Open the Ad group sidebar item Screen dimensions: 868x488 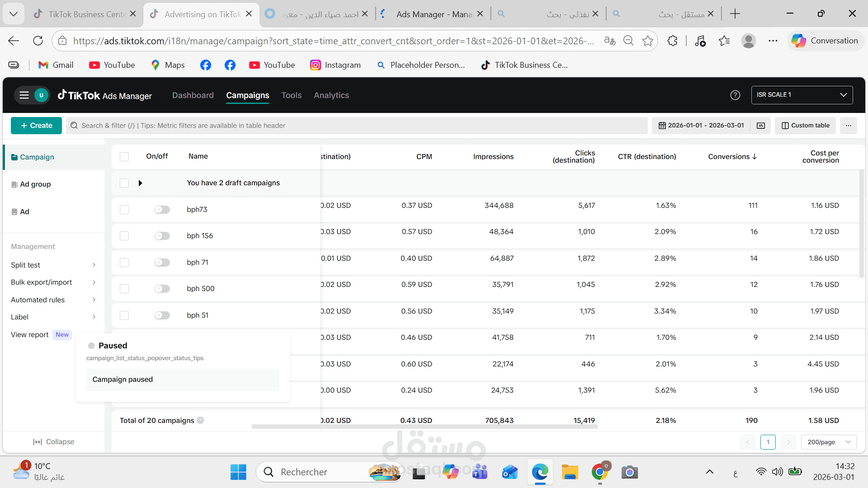point(35,184)
